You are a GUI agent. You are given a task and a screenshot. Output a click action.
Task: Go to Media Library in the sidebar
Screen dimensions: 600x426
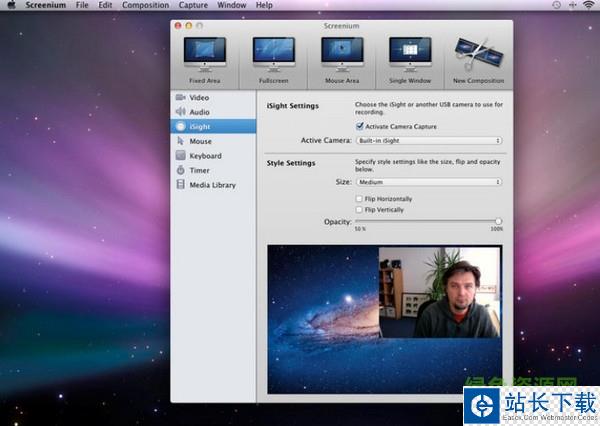point(212,185)
